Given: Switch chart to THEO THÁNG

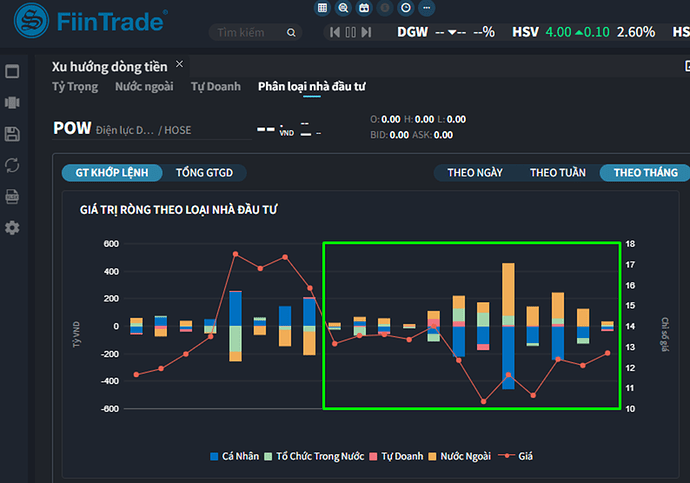Looking at the screenshot, I should [646, 172].
